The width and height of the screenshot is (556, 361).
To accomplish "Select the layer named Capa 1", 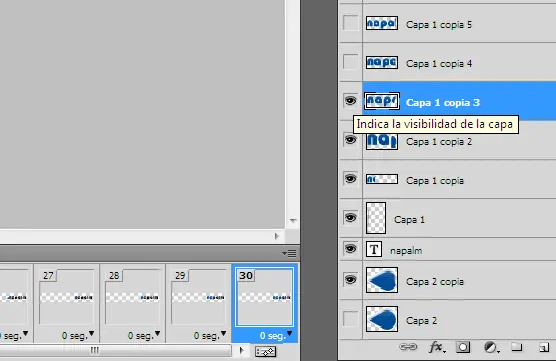I will point(409,220).
